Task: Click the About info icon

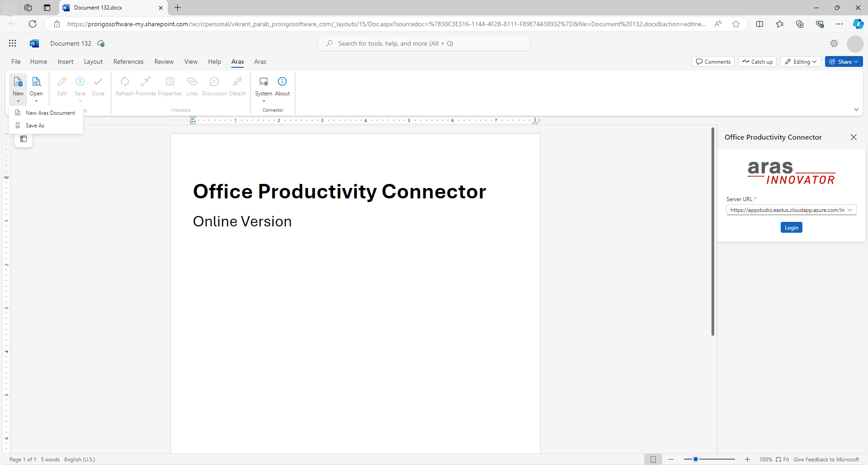Action: (x=282, y=81)
